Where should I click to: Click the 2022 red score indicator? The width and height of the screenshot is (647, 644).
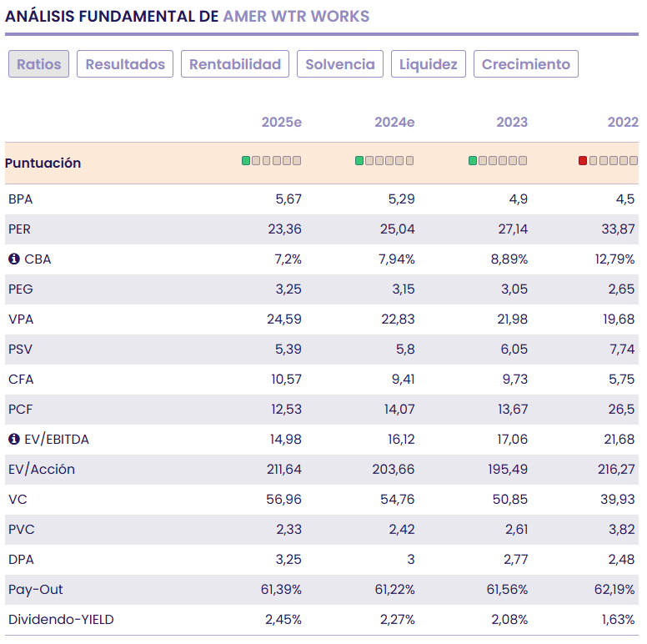pyautogui.click(x=583, y=160)
